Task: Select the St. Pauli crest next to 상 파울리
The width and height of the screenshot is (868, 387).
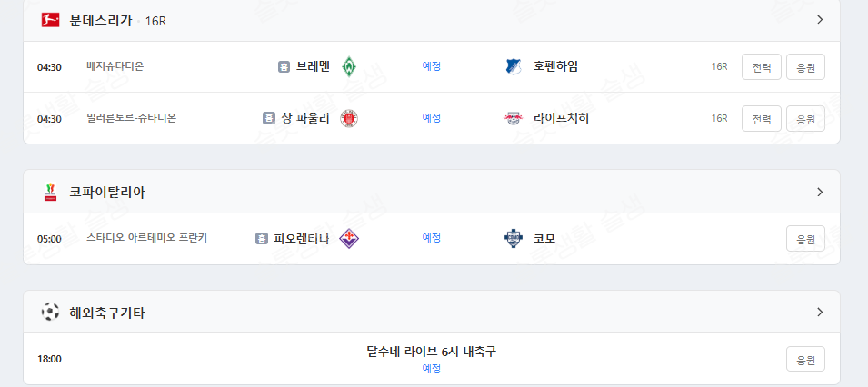Action: click(348, 118)
